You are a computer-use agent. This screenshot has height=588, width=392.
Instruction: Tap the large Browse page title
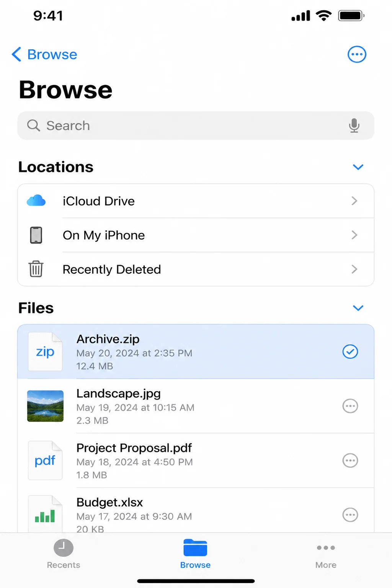(x=65, y=90)
